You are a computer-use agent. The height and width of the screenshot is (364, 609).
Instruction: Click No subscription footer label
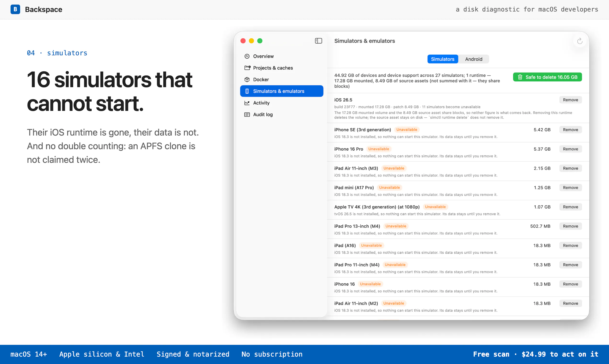[x=272, y=354]
